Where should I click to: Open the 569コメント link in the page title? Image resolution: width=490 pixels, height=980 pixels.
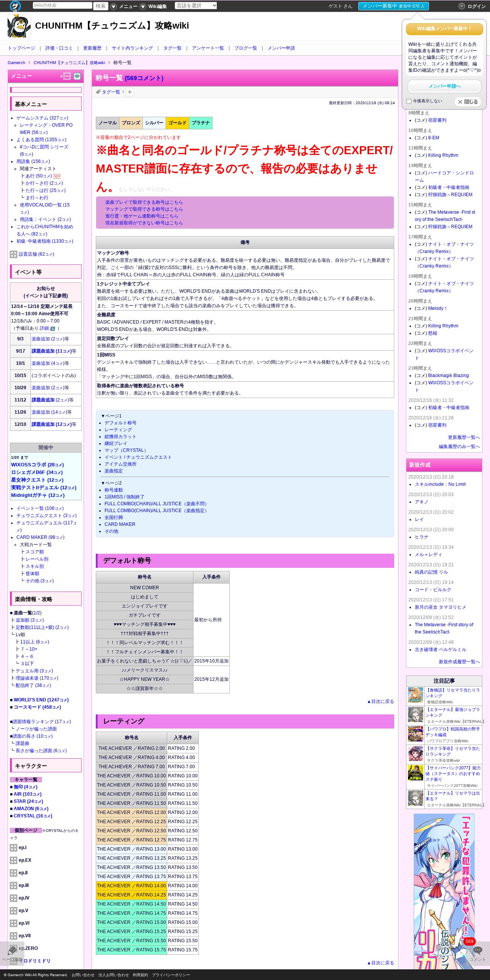click(144, 78)
